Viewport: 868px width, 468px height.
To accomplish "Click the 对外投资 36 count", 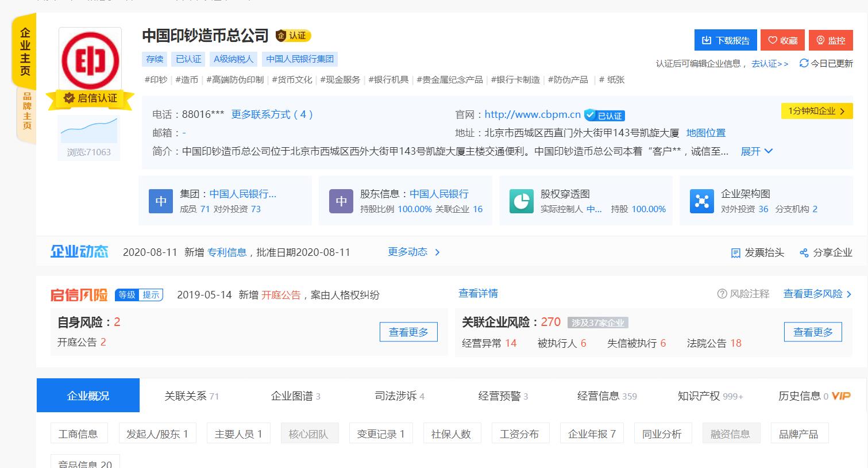I will click(x=744, y=209).
